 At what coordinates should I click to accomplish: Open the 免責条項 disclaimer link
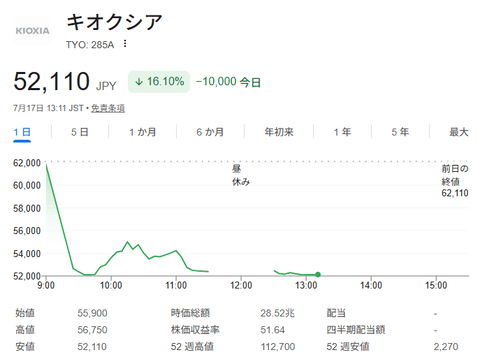(108, 108)
